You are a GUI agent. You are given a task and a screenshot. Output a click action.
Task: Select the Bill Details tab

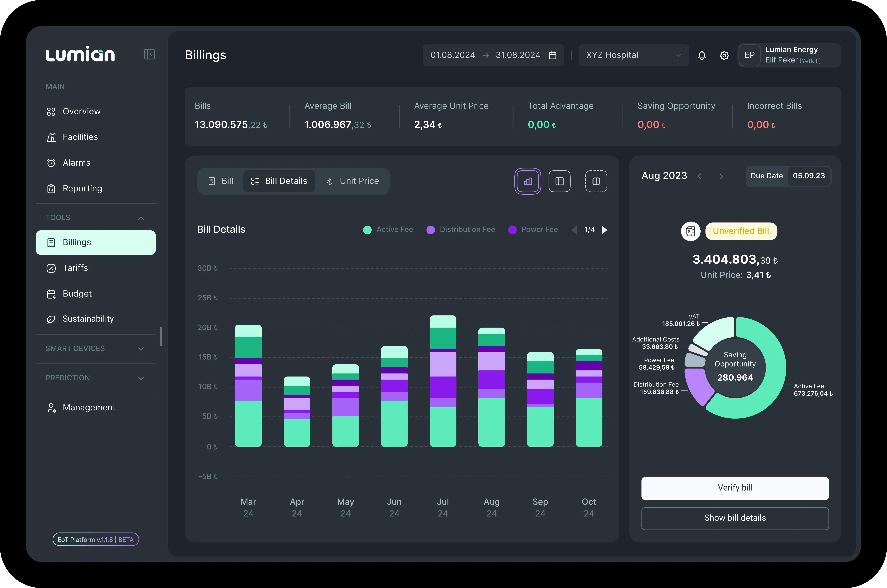tap(279, 181)
